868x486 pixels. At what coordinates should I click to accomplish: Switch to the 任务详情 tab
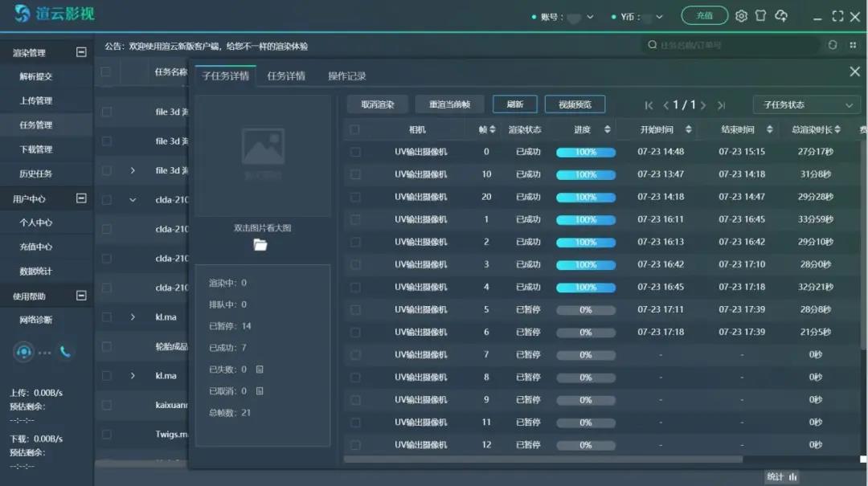click(x=286, y=76)
